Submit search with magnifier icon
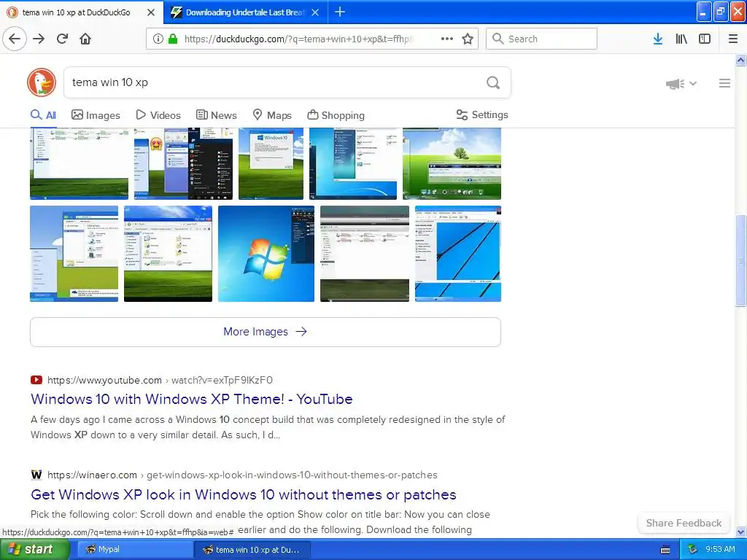This screenshot has height=560, width=747. [x=493, y=83]
